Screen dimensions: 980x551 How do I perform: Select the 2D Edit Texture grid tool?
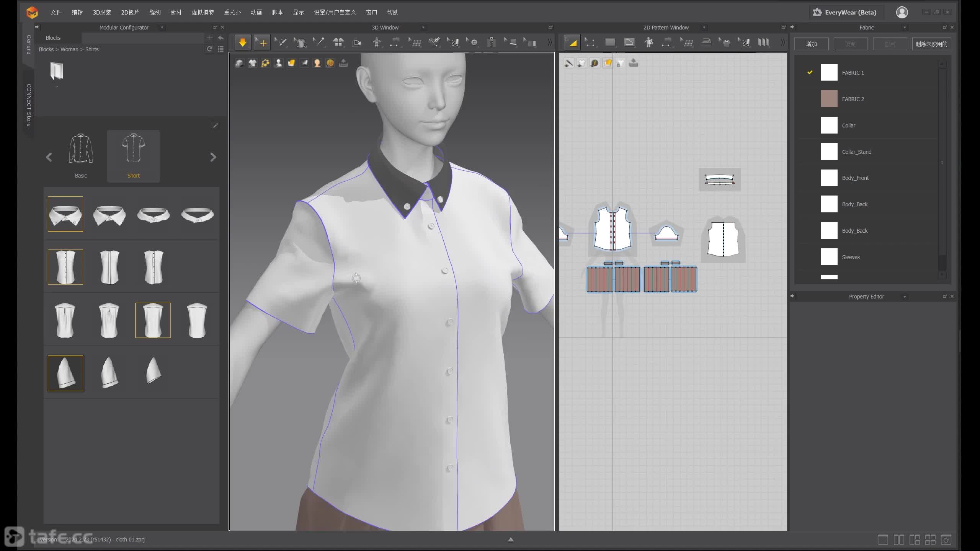click(x=687, y=42)
